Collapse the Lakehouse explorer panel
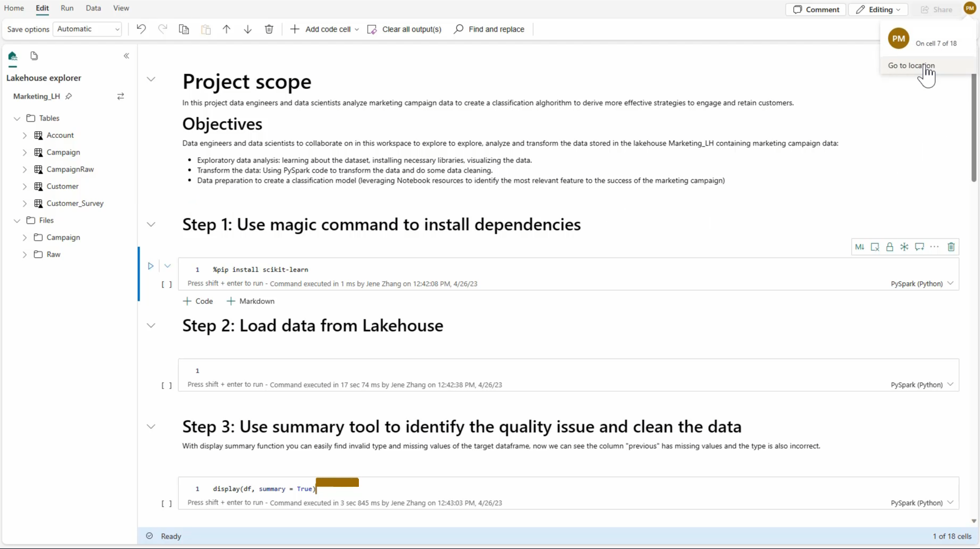The width and height of the screenshot is (980, 549). [127, 56]
